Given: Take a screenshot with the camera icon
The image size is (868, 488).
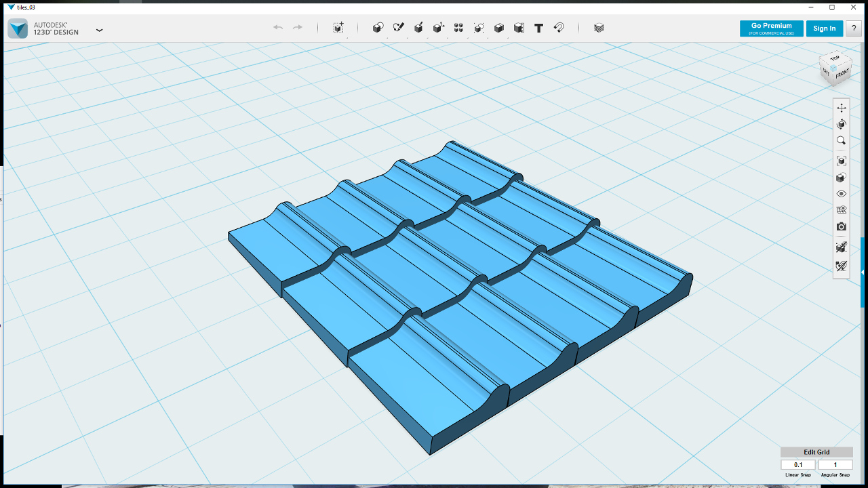Looking at the screenshot, I should [842, 226].
